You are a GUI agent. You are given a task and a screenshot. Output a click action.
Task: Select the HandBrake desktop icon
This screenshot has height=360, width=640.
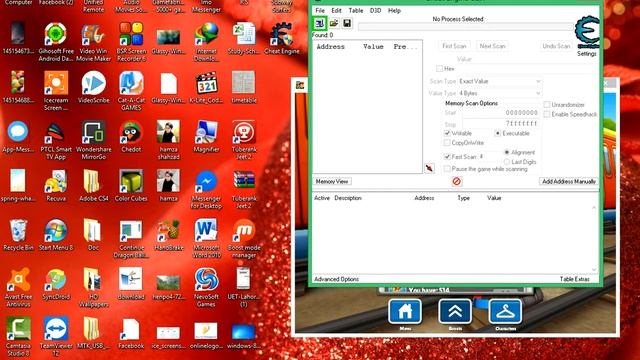click(169, 235)
